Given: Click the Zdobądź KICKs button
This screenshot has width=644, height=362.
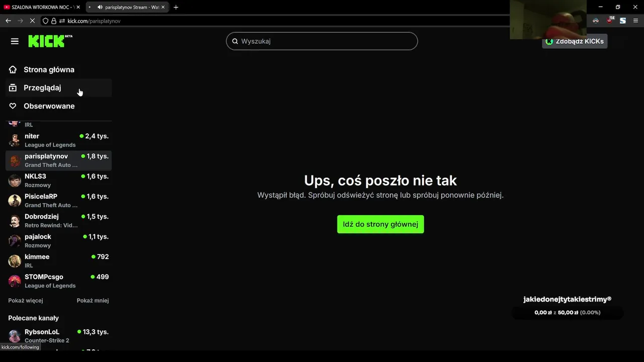Looking at the screenshot, I should [575, 41].
